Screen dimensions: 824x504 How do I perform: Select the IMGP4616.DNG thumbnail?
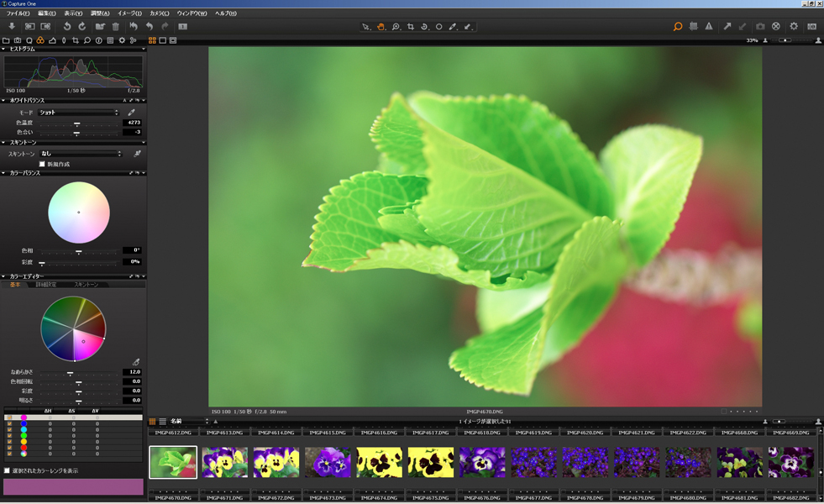[x=379, y=462]
